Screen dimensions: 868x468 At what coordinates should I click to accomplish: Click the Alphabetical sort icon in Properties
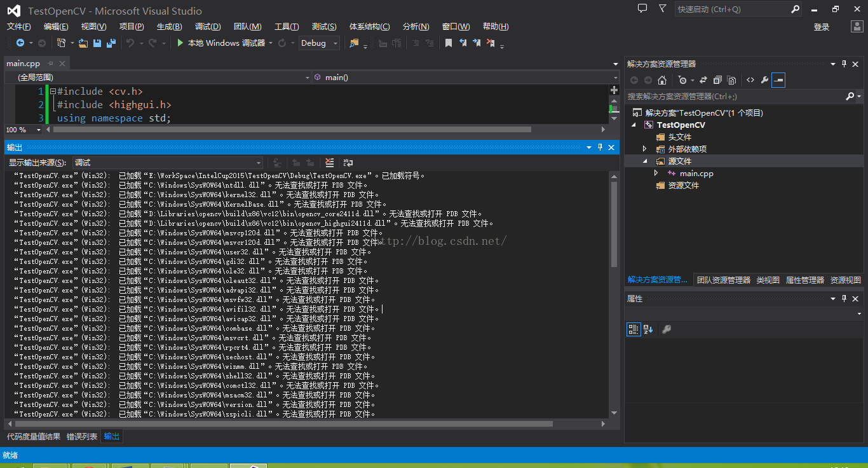click(x=648, y=329)
